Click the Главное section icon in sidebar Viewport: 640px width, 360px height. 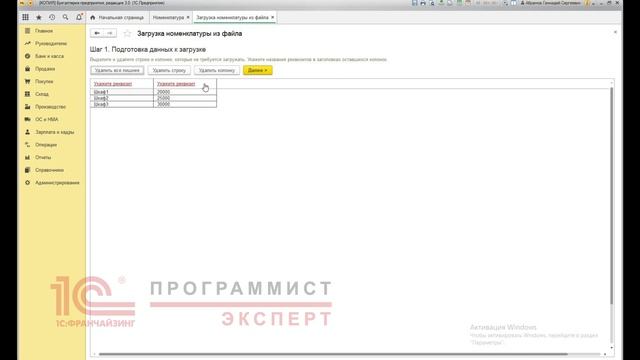[x=27, y=31]
